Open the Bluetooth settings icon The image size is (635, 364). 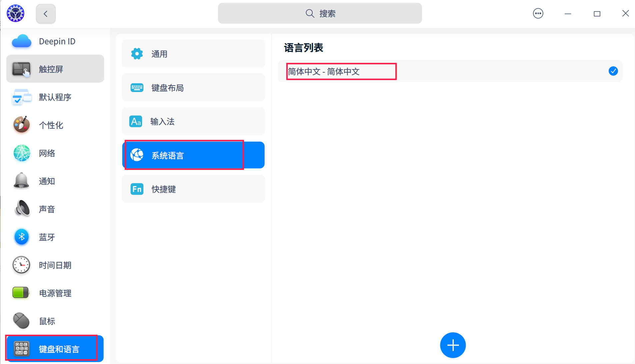click(x=22, y=237)
